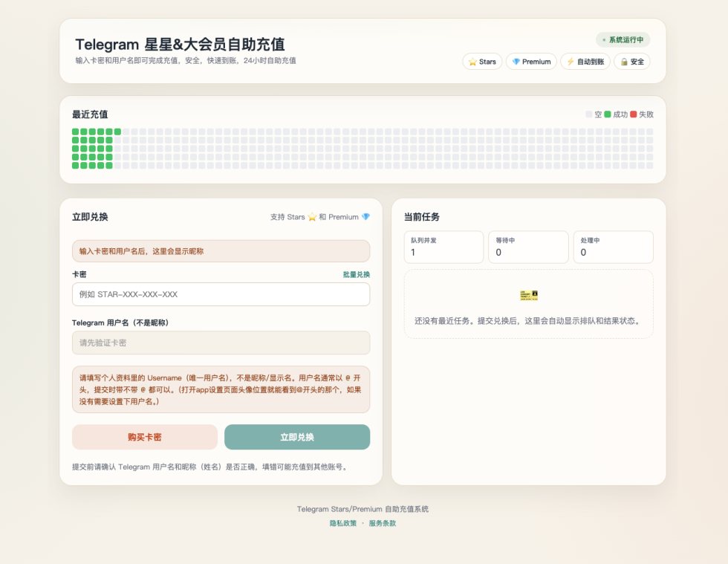This screenshot has height=564, width=728.
Task: Open the 服务条款 footer link
Action: coord(383,523)
